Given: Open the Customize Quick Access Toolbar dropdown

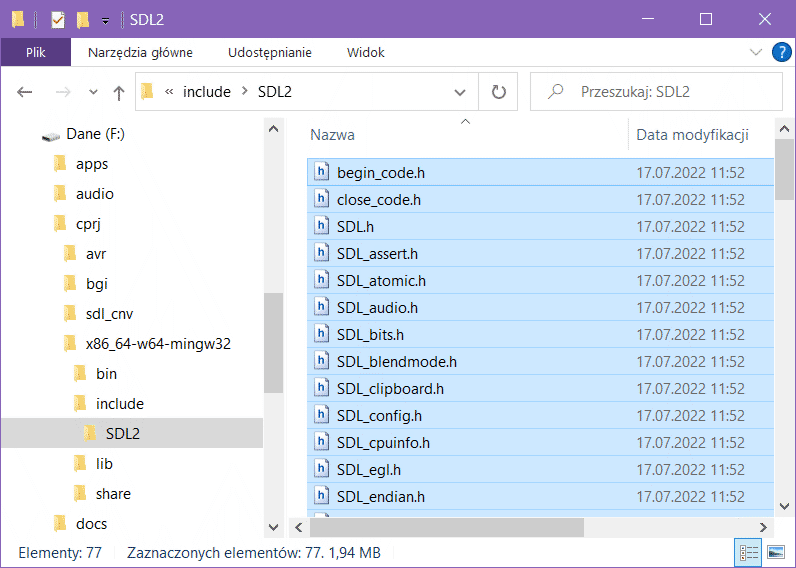Looking at the screenshot, I should point(105,20).
